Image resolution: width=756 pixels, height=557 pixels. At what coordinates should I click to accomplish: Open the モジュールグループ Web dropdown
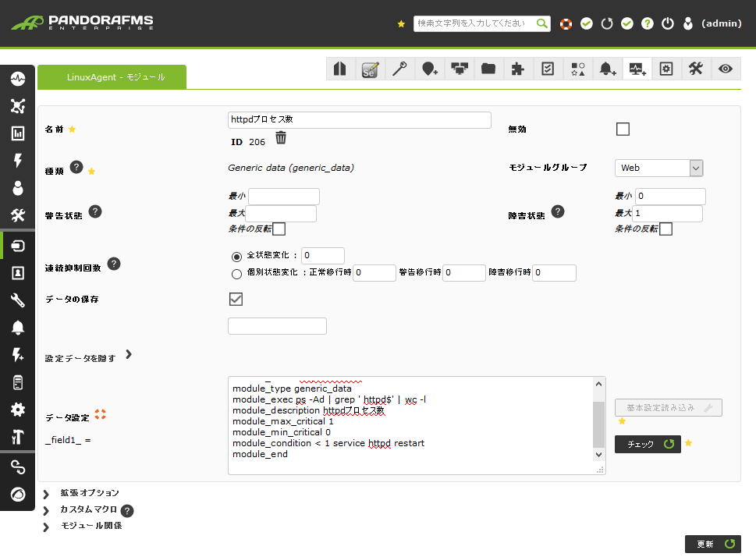[658, 168]
